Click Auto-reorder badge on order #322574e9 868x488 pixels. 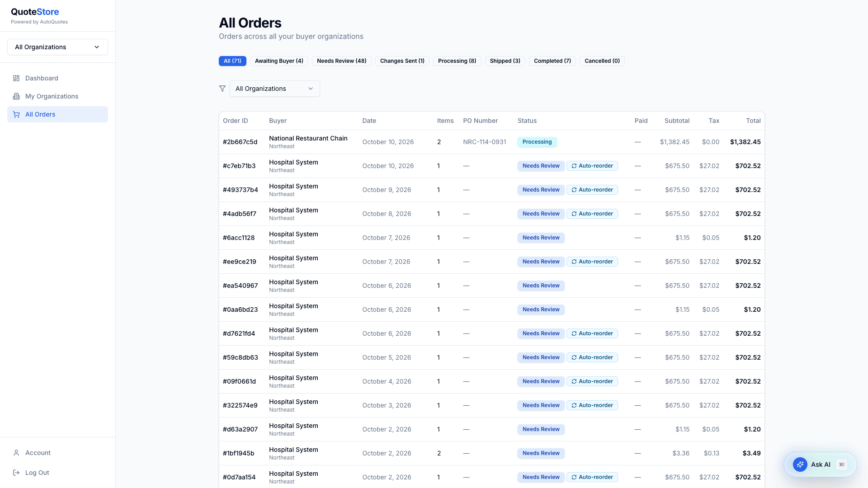592,405
